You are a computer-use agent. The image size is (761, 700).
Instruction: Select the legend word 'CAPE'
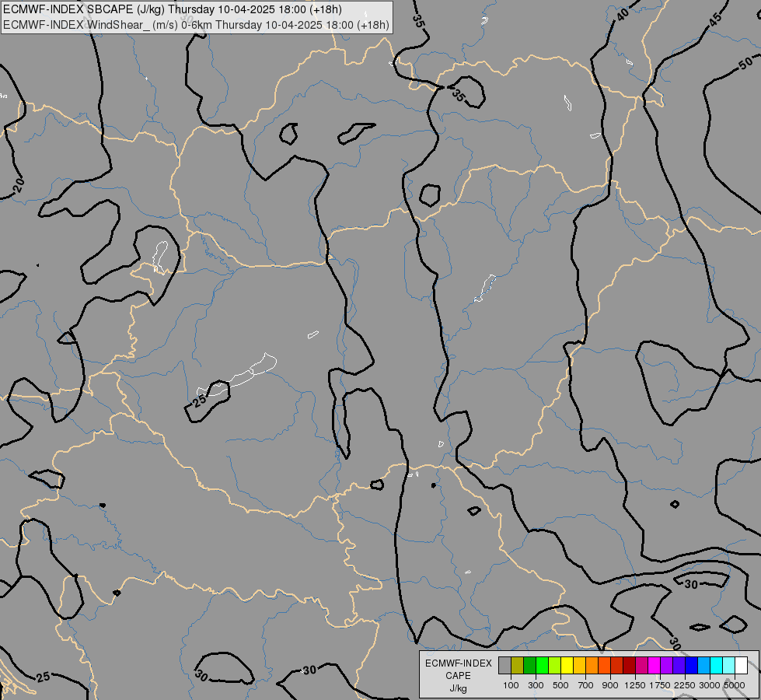(x=458, y=676)
